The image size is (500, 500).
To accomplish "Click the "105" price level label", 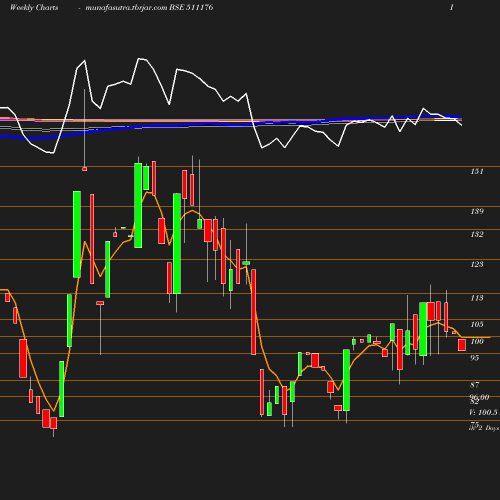I will tap(477, 324).
